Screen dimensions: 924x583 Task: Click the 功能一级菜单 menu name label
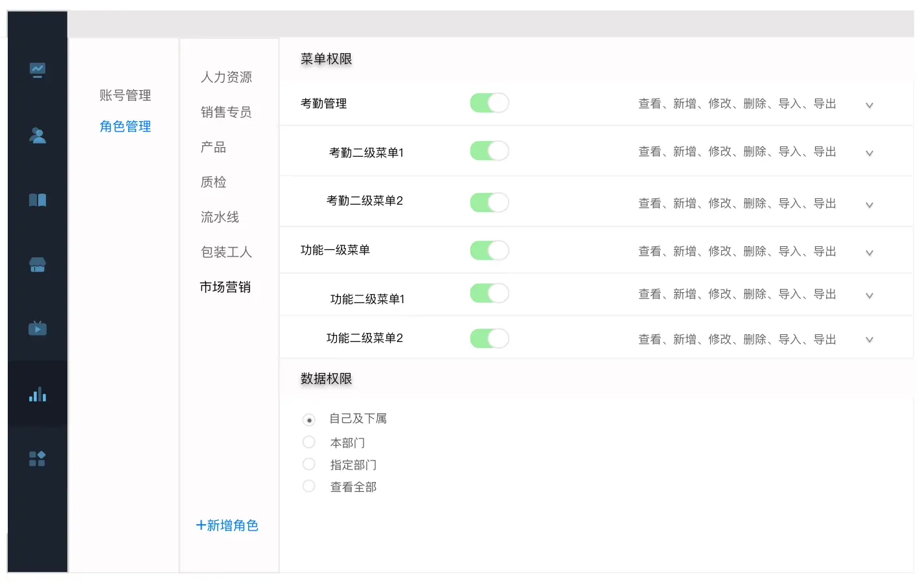335,250
